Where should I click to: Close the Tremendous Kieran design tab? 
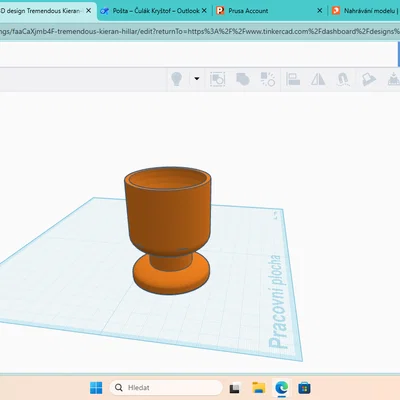click(89, 11)
